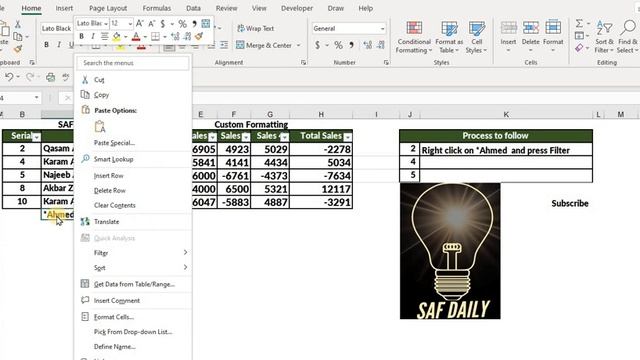
Task: Toggle Bold in the ribbon Font group
Action: 46,44
